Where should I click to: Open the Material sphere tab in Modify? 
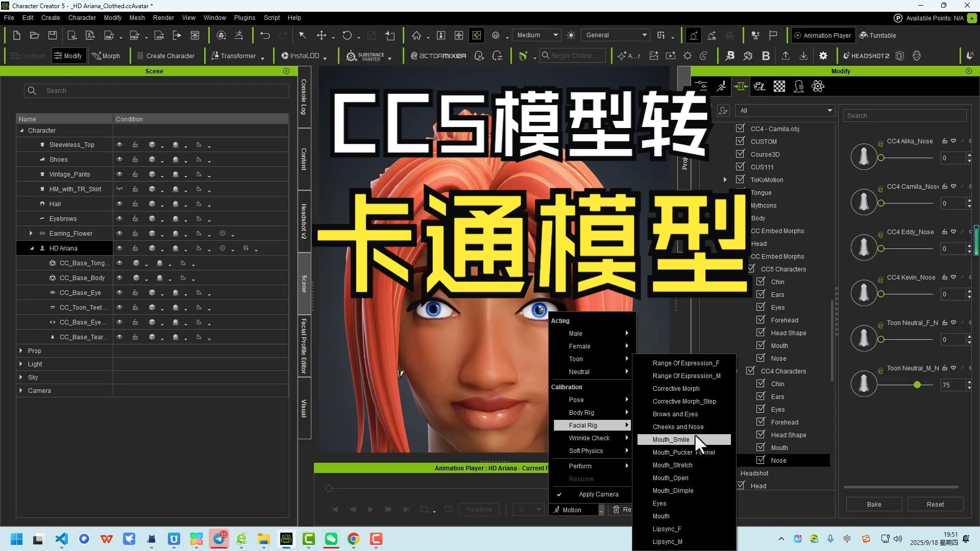[x=760, y=86]
